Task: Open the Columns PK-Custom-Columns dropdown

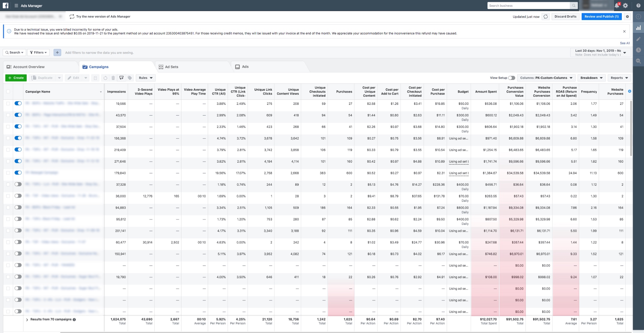Action: (546, 78)
